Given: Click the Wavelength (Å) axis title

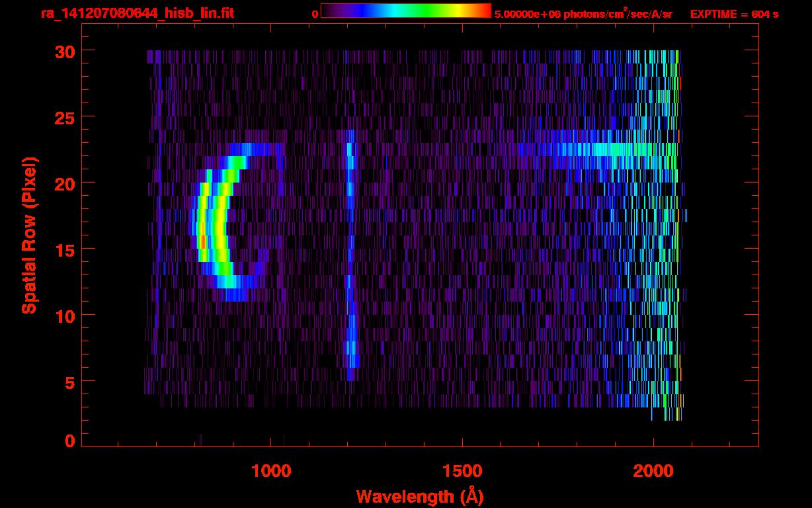Looking at the screenshot, I should click(x=419, y=496).
